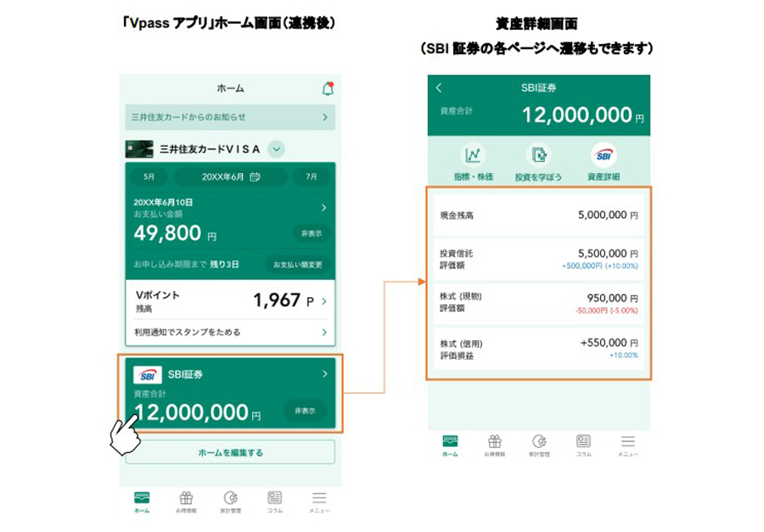Click the お支払い額変更 button
The image size is (764, 532).
pyautogui.click(x=298, y=265)
